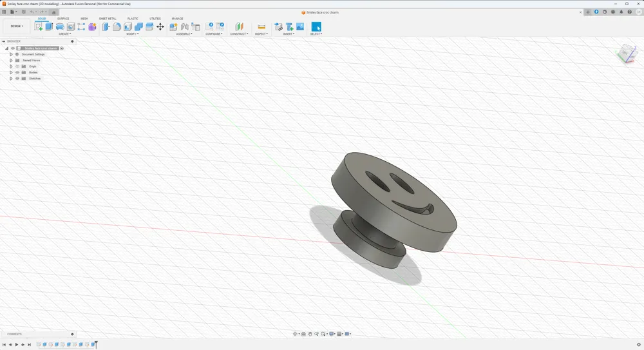Image resolution: width=644 pixels, height=350 pixels.
Task: Click the Orbit navigation icon
Action: click(x=295, y=334)
